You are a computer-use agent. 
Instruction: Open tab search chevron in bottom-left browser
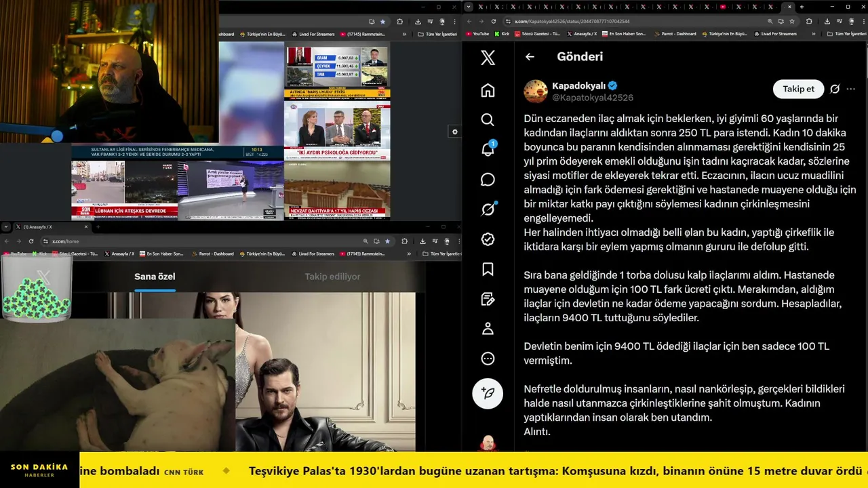[x=7, y=226]
